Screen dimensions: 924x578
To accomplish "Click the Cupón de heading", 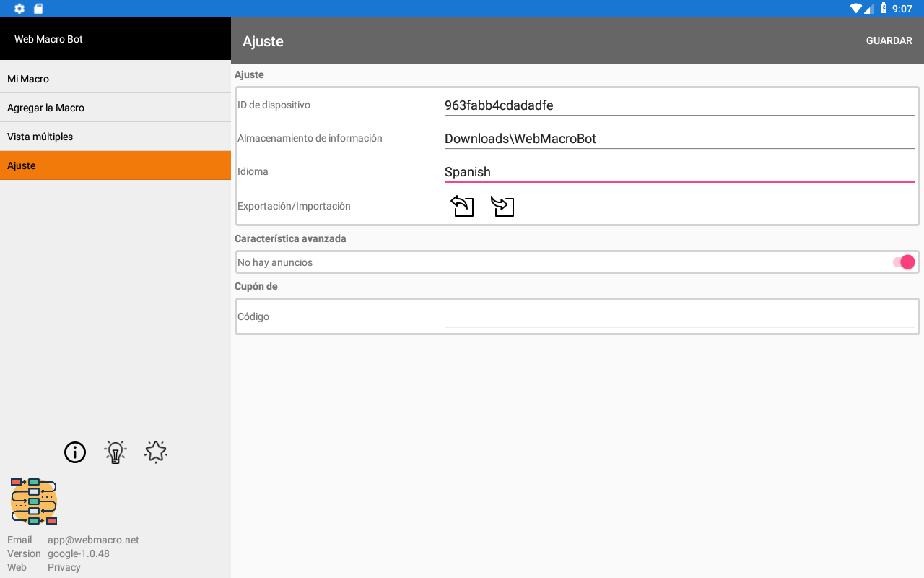I will tap(256, 286).
